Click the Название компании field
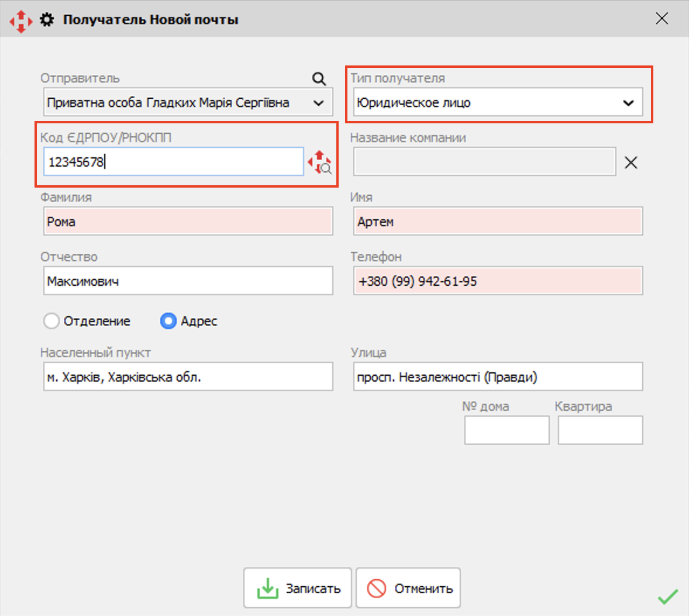Viewport: 689px width, 616px height. pyautogui.click(x=485, y=161)
